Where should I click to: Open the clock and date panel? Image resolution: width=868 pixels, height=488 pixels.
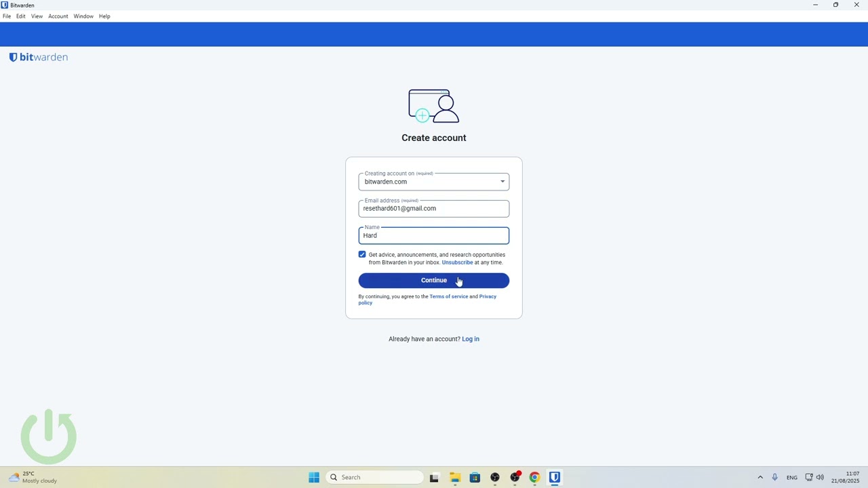[846, 477]
